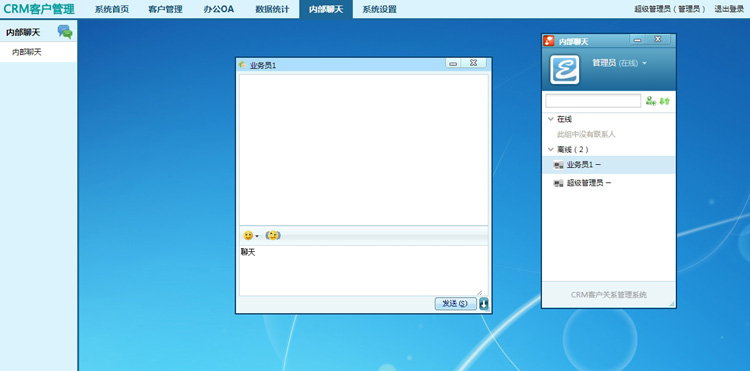Click 此组中没有联系人 text
This screenshot has height=371, width=750.
coord(586,134)
